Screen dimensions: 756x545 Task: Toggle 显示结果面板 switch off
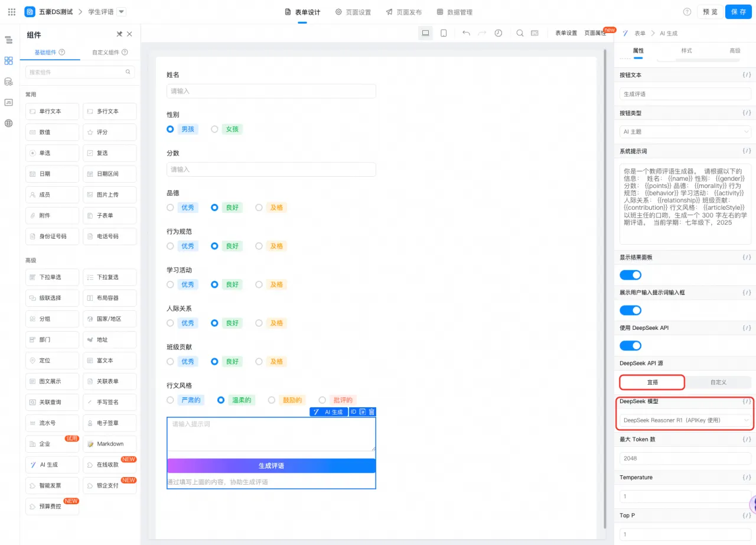pyautogui.click(x=630, y=275)
